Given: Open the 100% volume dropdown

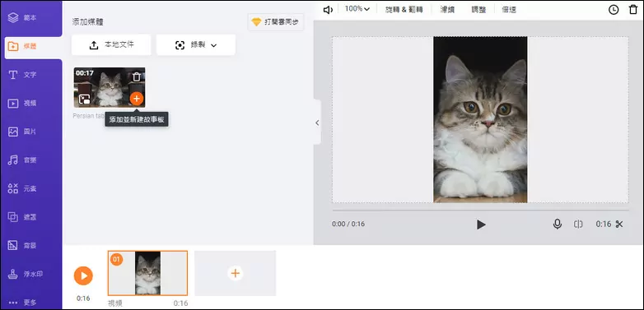Looking at the screenshot, I should pos(357,8).
